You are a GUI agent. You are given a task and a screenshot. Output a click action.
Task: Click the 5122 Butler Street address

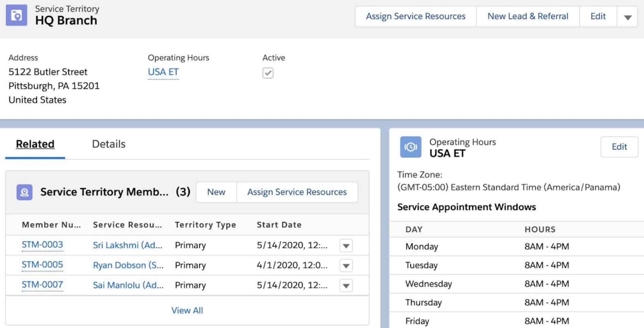(x=48, y=72)
